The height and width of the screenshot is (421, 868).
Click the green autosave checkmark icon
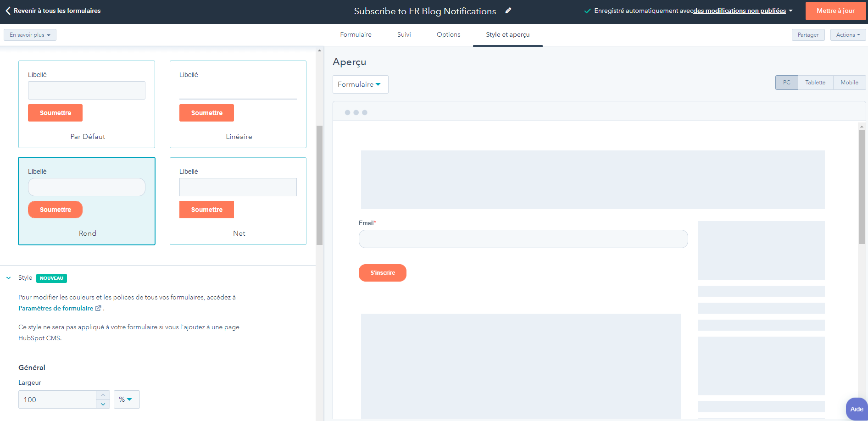[587, 11]
